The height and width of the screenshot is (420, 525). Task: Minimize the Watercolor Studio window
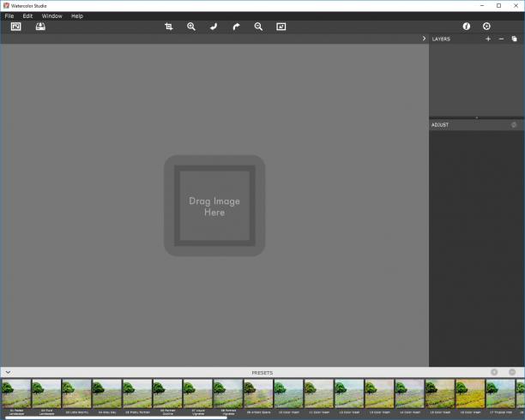pos(482,6)
